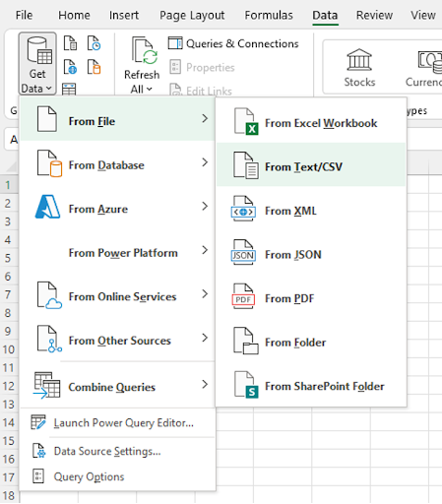This screenshot has height=504, width=442.
Task: Select row header 17
Action: pos(9,477)
